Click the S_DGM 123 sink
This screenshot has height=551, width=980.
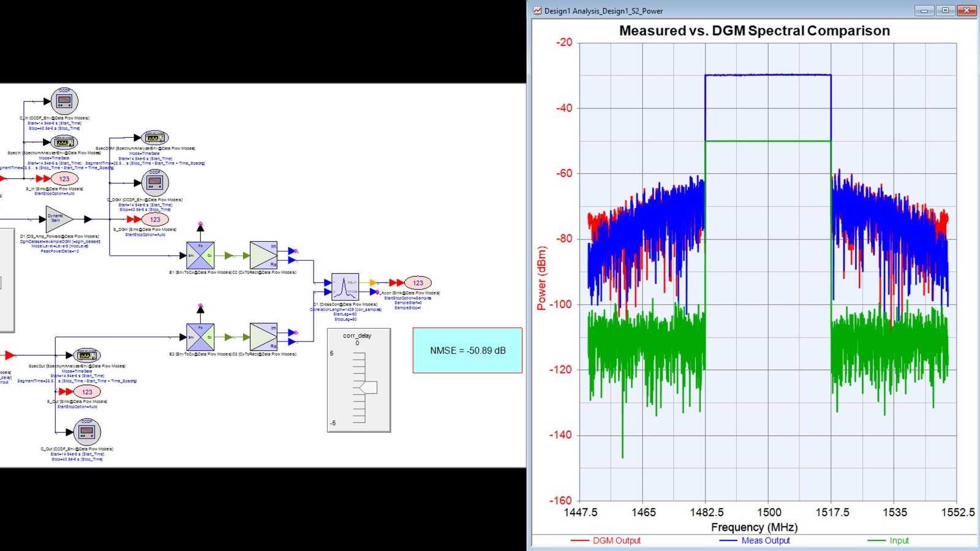tap(155, 219)
